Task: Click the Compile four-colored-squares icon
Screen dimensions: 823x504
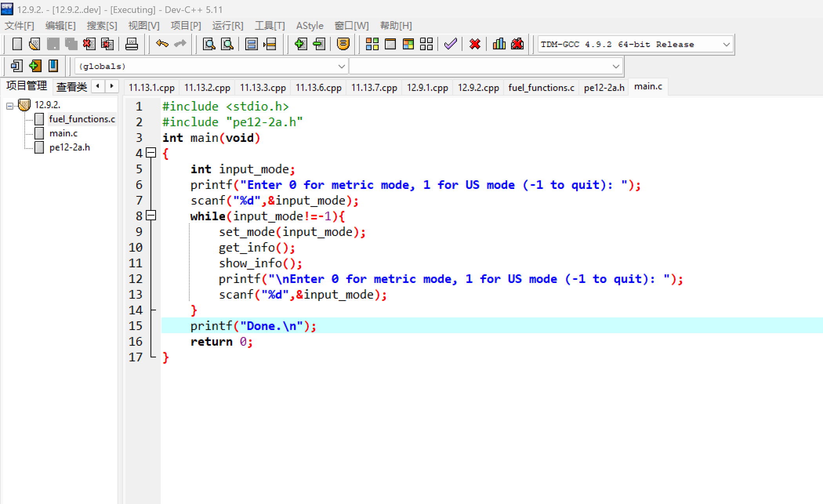Action: [x=372, y=44]
